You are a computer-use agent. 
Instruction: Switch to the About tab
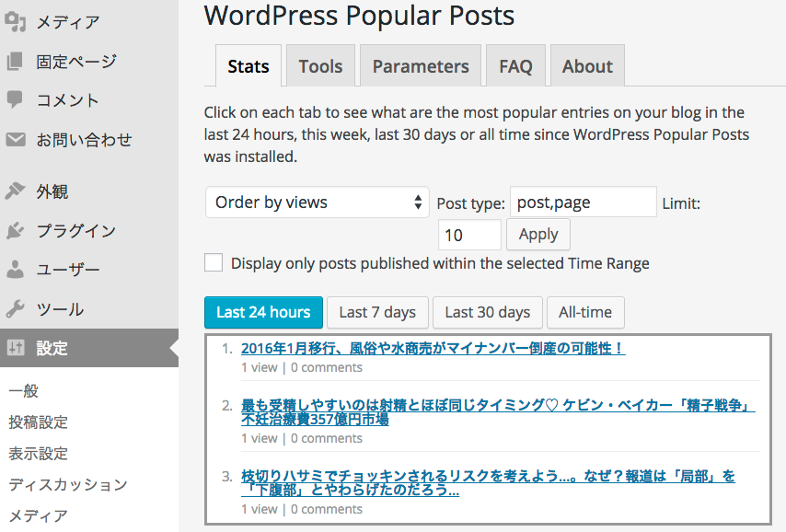click(587, 66)
